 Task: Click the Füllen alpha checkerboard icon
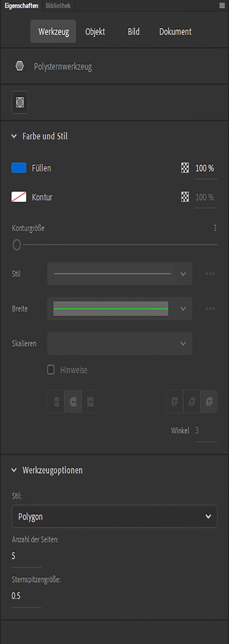(185, 168)
